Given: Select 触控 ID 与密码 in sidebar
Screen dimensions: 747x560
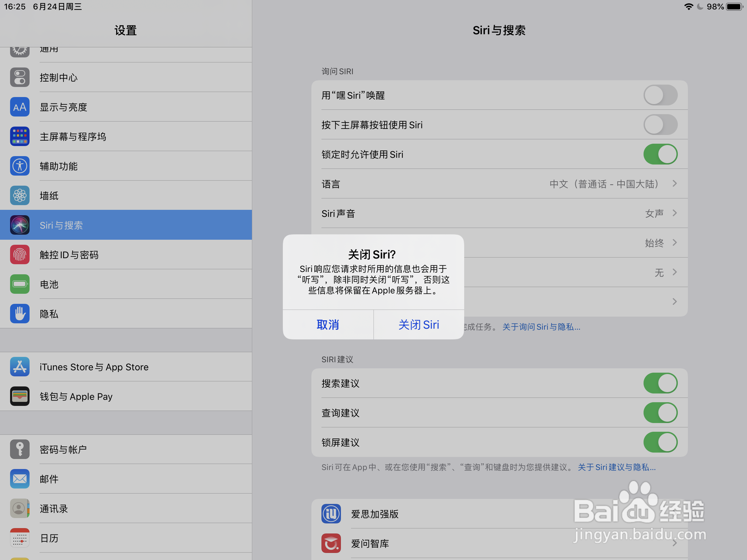Looking at the screenshot, I should click(x=126, y=254).
